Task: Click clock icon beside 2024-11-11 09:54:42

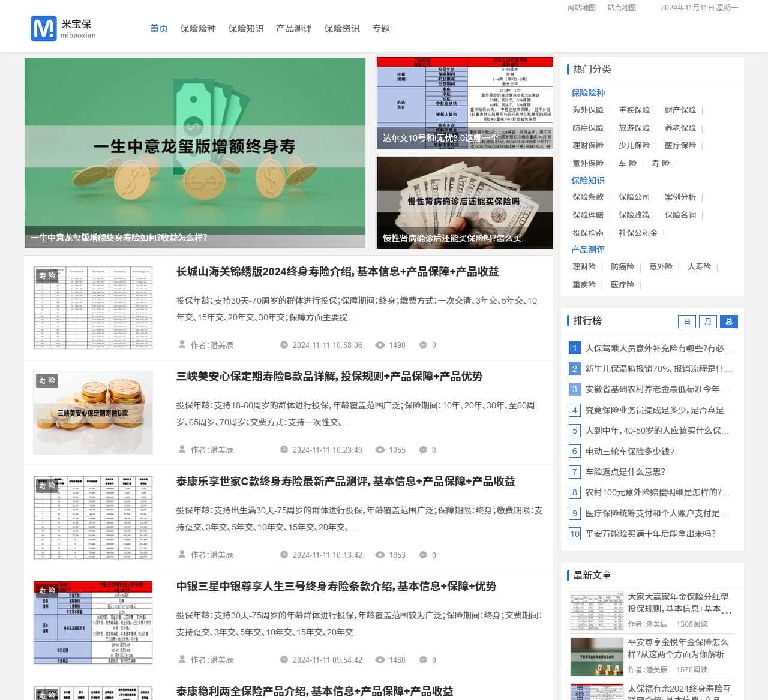Action: 284,660
